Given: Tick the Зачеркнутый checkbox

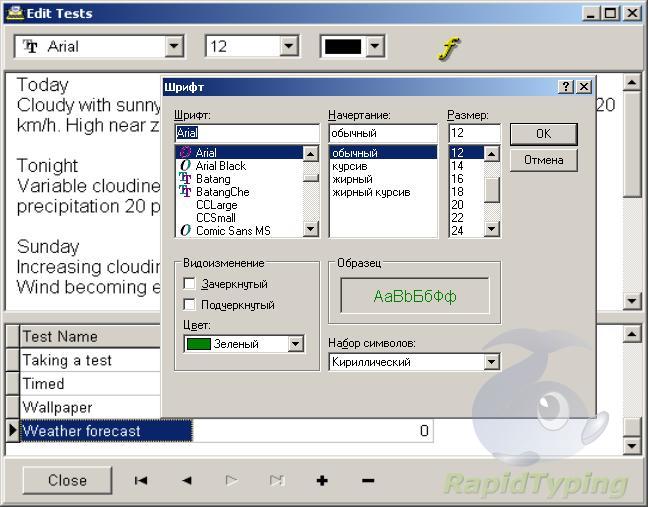Looking at the screenshot, I should point(189,283).
